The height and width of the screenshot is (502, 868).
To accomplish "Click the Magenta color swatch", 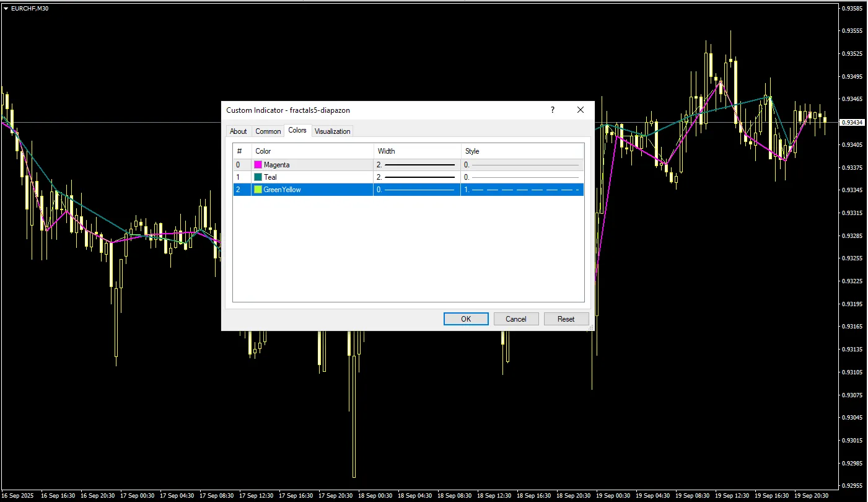I will coord(258,165).
